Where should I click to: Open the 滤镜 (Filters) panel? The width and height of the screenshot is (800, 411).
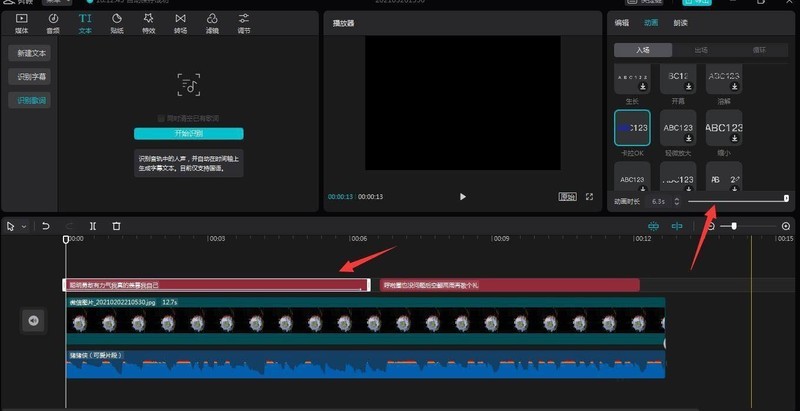click(212, 23)
